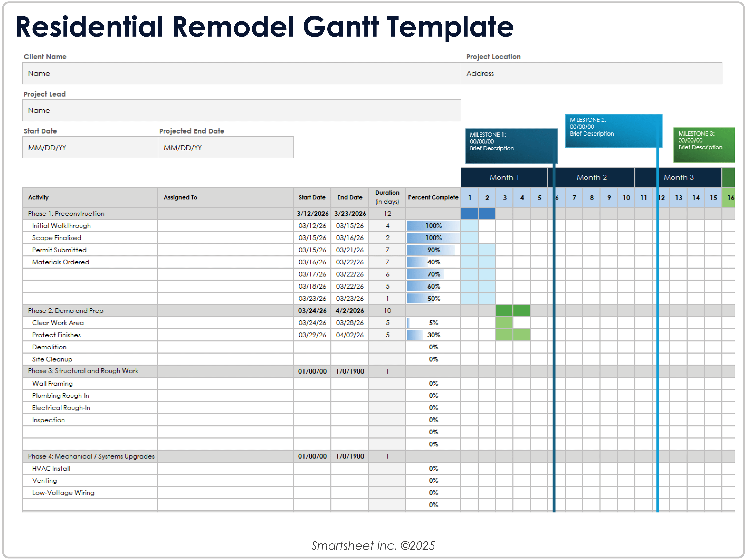Screen dimensions: 747x560
Task: Select the Start Date MM/DD/YY field
Action: (x=90, y=147)
